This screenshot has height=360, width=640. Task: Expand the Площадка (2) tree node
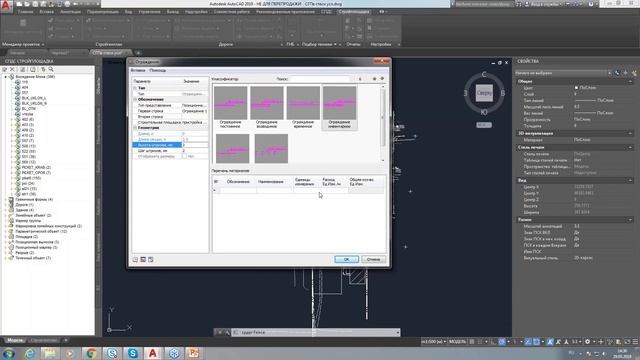point(6,237)
